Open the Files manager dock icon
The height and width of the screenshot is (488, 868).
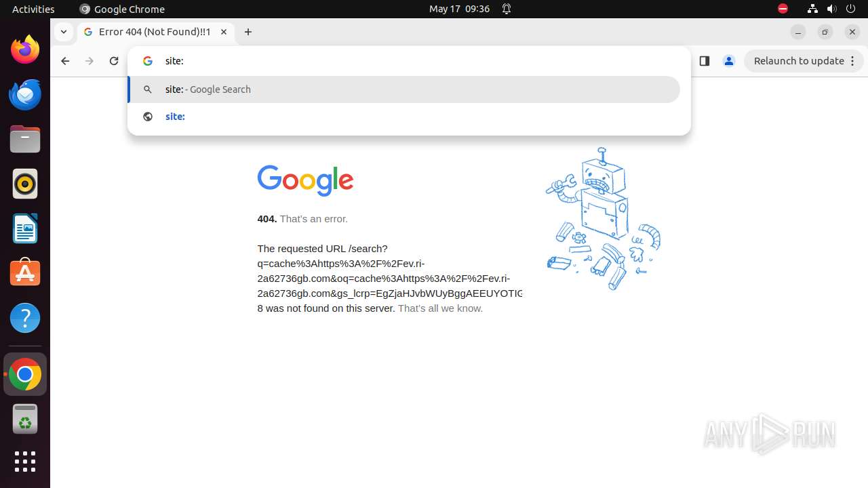[25, 139]
